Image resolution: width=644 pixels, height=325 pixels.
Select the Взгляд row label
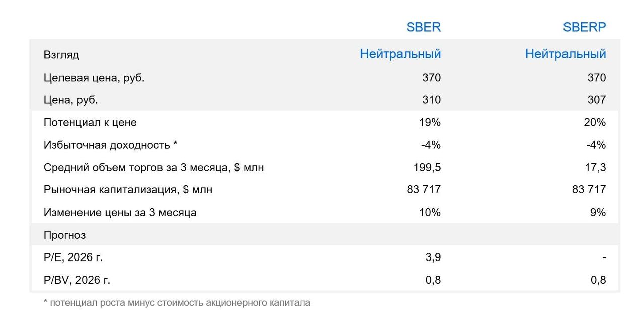coord(61,55)
